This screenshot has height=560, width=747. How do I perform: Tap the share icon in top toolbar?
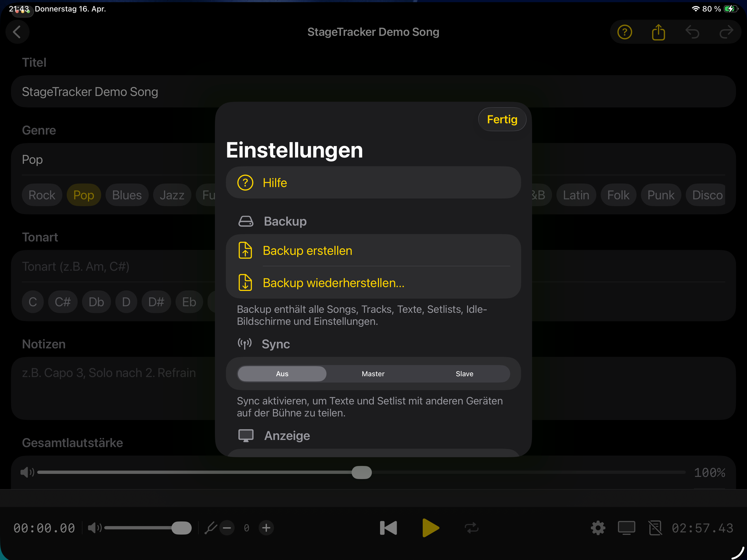tap(658, 32)
